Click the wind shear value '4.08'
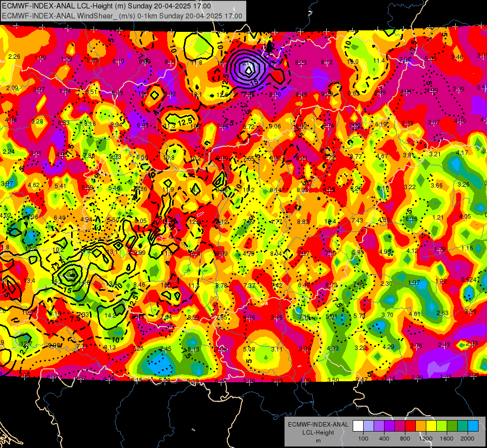 (11, 119)
